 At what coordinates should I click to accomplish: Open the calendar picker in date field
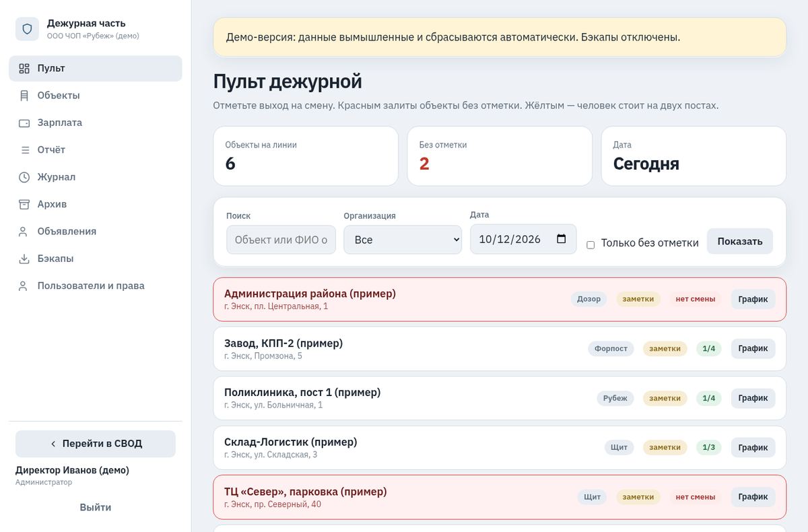click(562, 239)
